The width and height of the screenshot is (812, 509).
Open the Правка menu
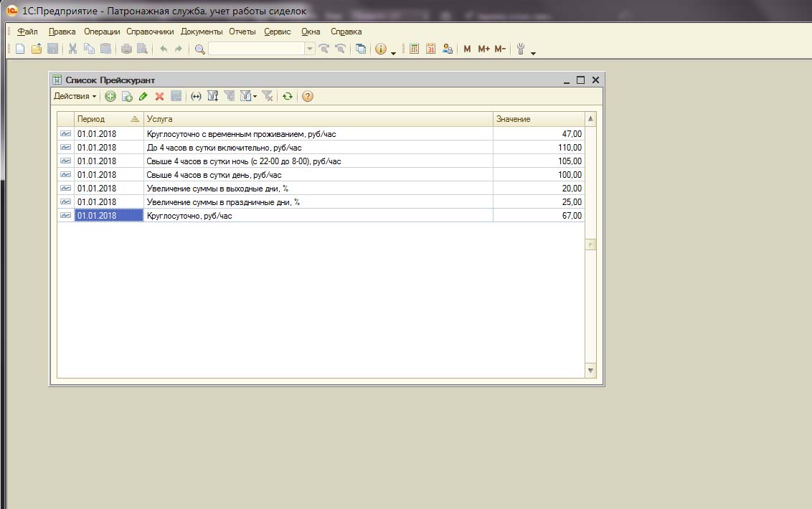[x=62, y=32]
